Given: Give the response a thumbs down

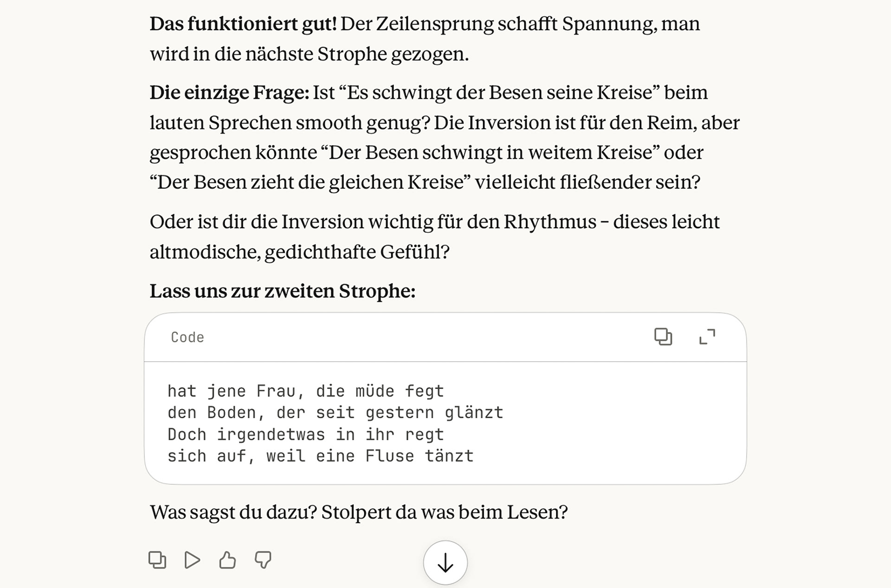Looking at the screenshot, I should point(263,560).
